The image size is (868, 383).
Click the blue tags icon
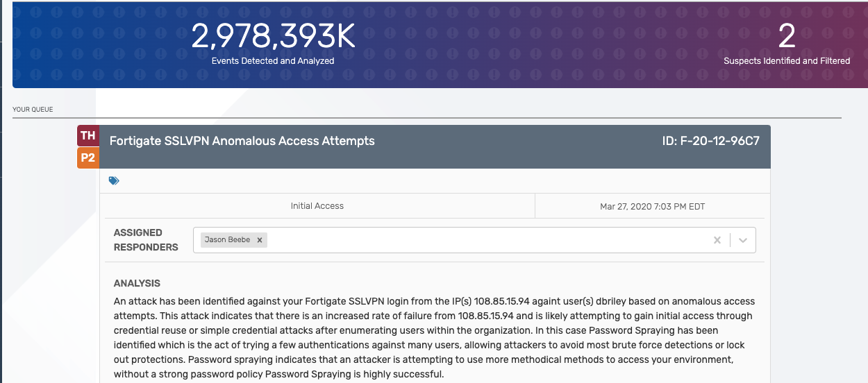(x=114, y=180)
